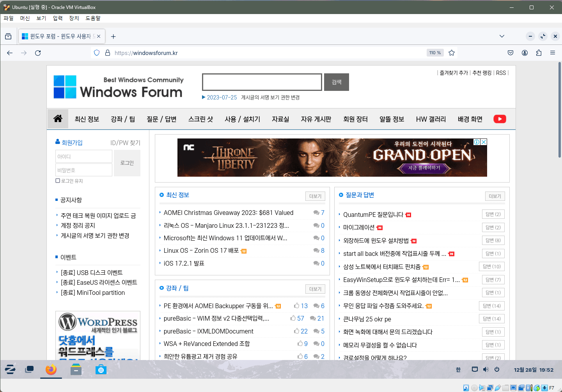Click 더보기 in the 강좌 / 팁 section
This screenshot has height=392, width=562.
(315, 289)
